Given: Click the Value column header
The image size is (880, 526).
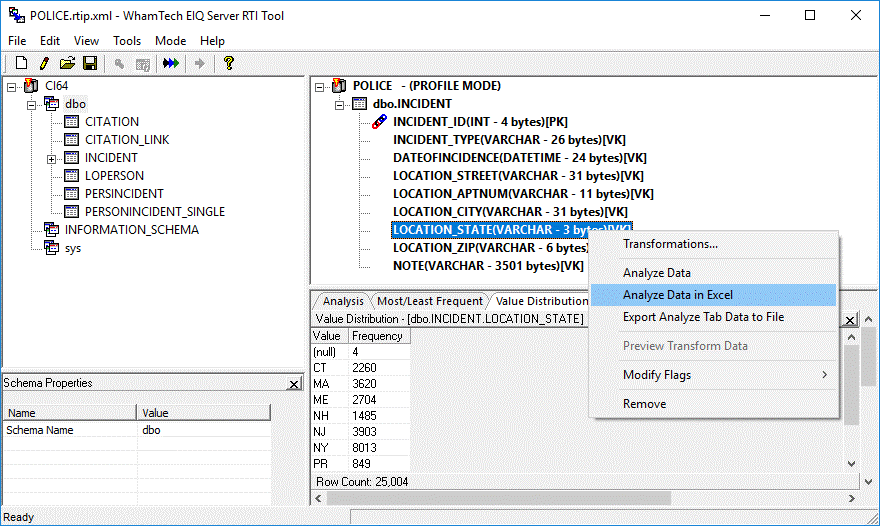Looking at the screenshot, I should coord(329,336).
